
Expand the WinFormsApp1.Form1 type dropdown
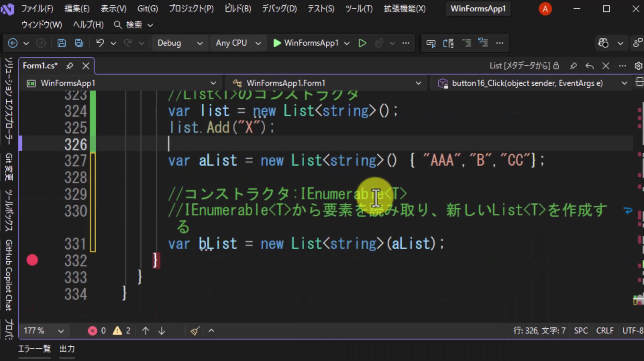tap(327, 83)
